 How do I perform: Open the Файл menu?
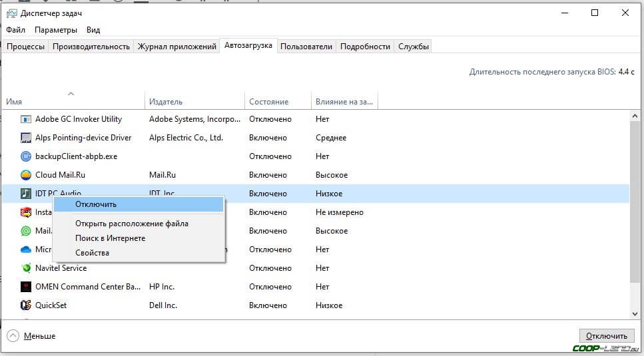tap(15, 30)
